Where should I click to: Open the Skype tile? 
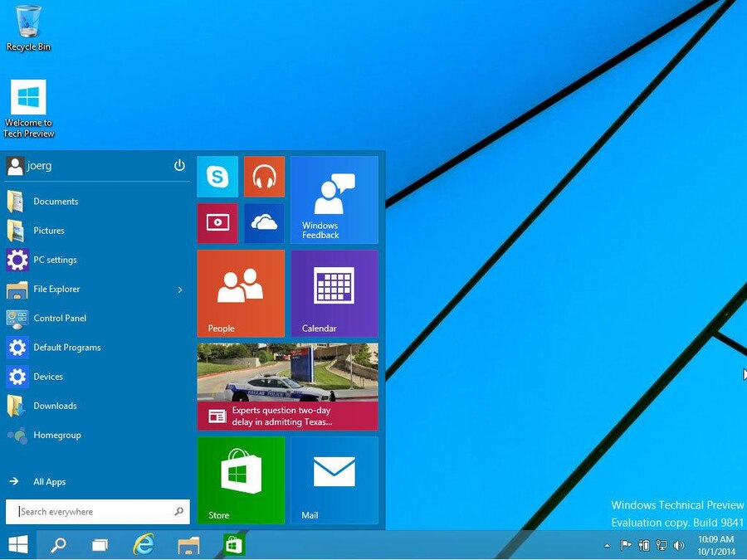[217, 176]
